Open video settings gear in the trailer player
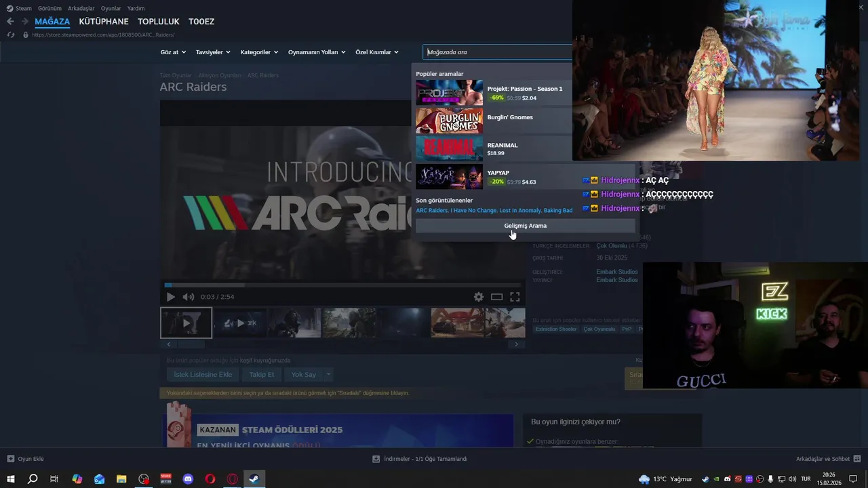The image size is (868, 488). pos(479,297)
